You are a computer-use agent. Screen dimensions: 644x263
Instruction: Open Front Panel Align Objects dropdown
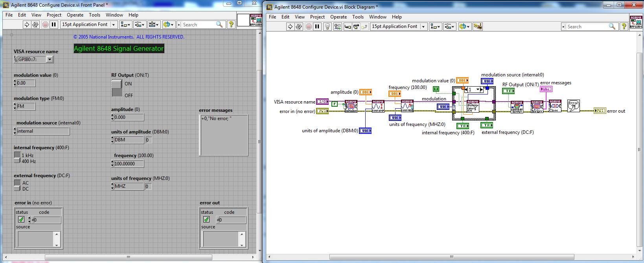pyautogui.click(x=125, y=24)
